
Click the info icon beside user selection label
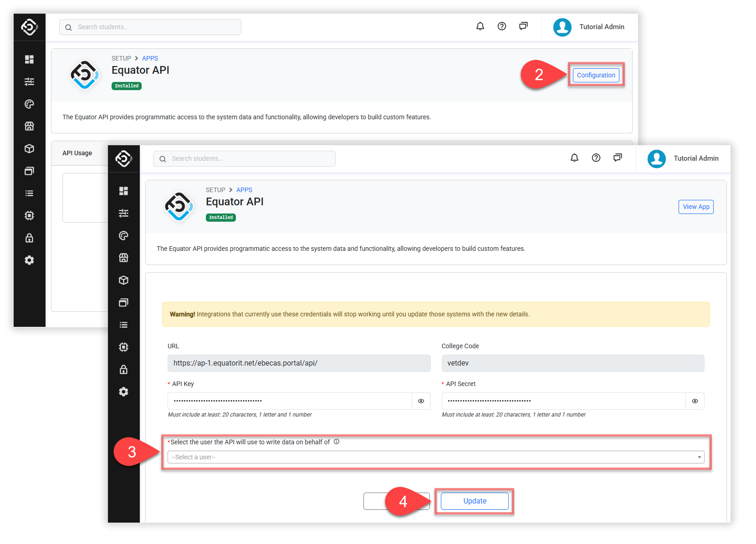(x=337, y=442)
